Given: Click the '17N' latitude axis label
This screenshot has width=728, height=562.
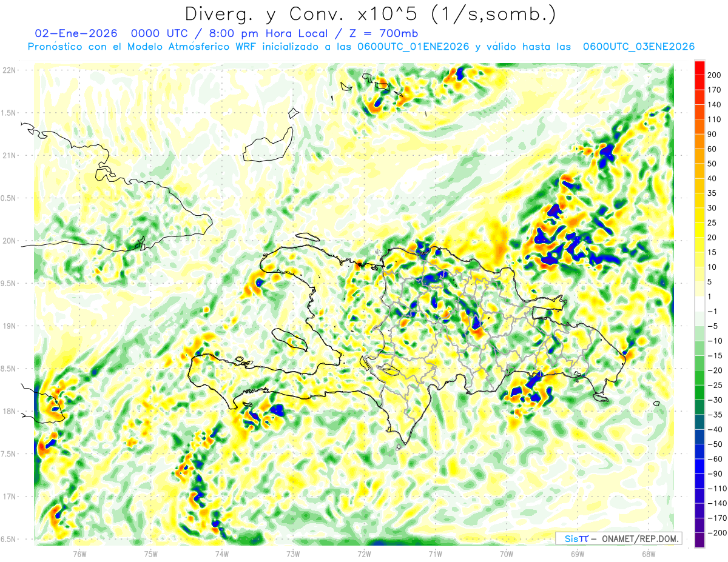Looking at the screenshot, I should coord(9,497).
